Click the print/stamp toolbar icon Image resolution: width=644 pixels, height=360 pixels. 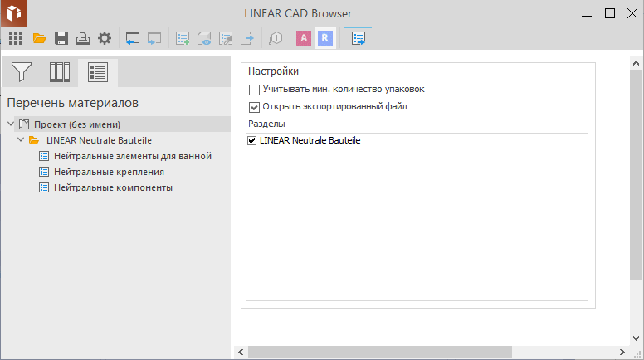[x=83, y=38]
